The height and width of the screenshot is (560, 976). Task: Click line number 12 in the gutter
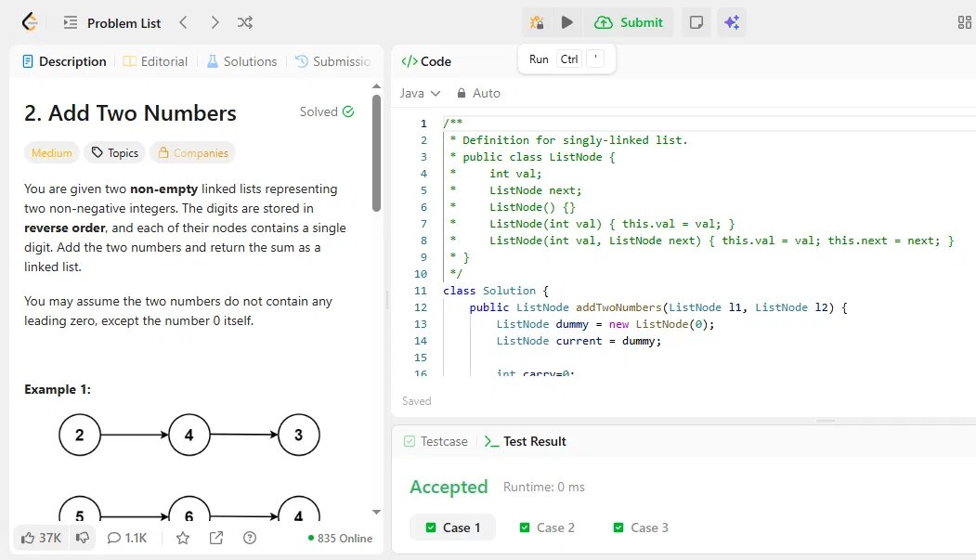coord(421,307)
